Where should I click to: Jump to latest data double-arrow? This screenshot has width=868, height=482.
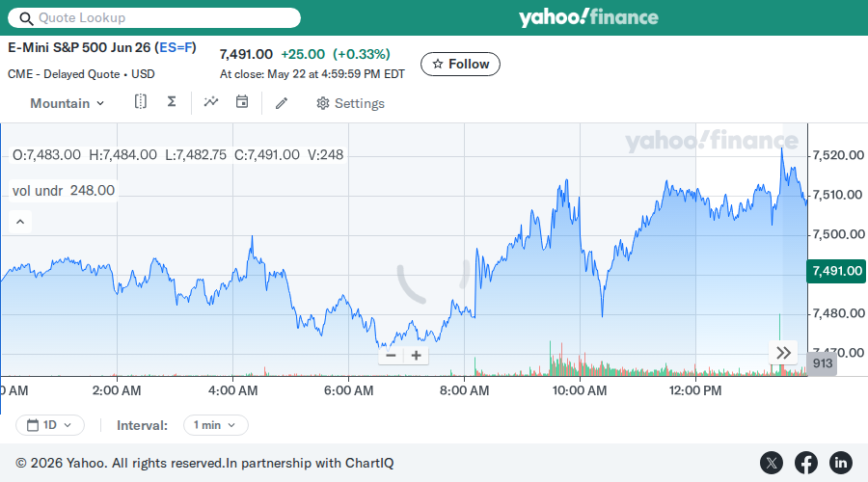tap(783, 353)
